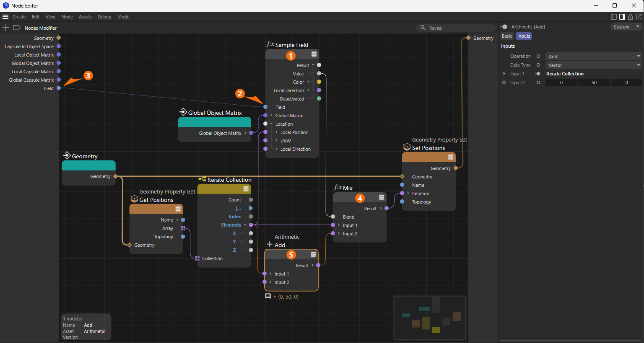Open the Iterate Collection node header menu
The image size is (644, 343).
tap(246, 189)
